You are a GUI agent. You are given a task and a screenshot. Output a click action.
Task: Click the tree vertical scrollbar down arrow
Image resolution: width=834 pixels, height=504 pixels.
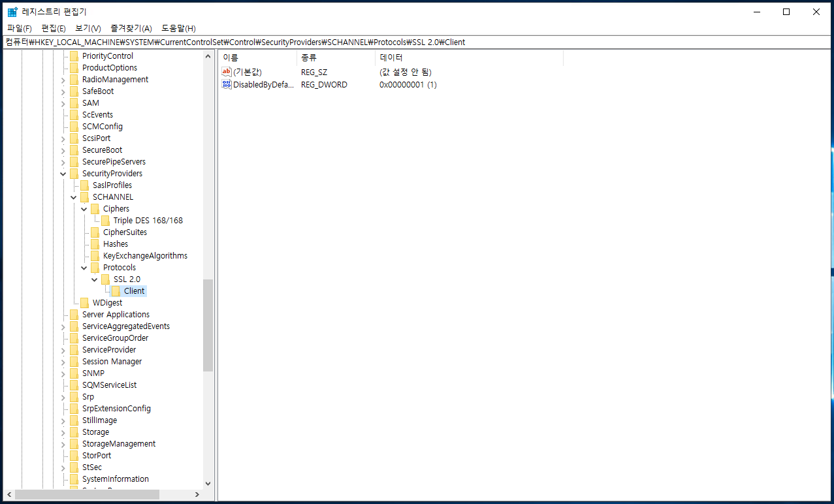coord(208,483)
